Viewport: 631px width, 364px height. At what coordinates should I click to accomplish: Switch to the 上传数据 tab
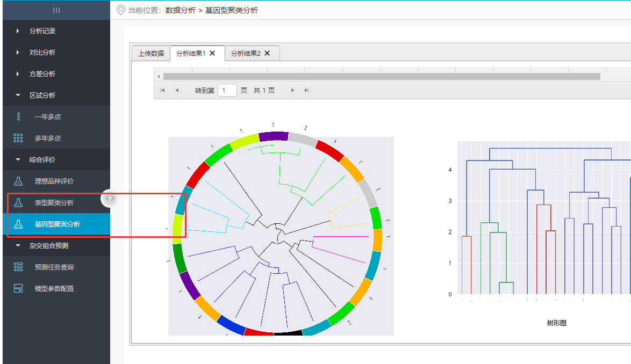click(x=151, y=54)
